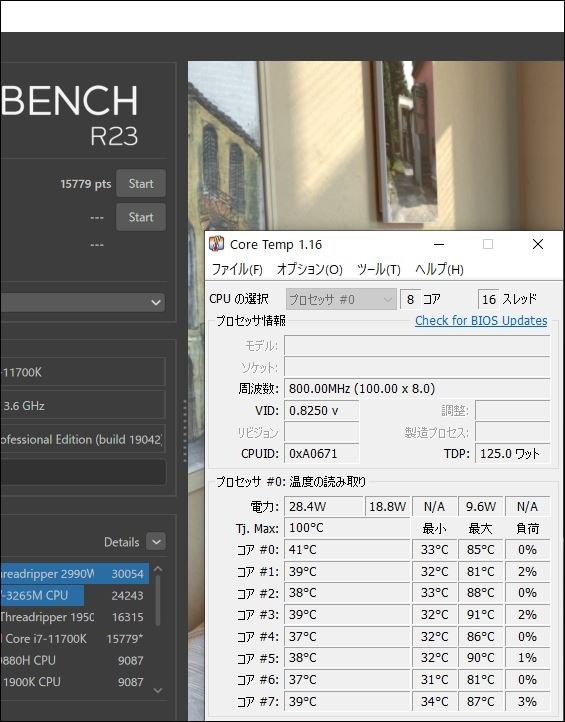Click the dotted panel splitter handle in Cinebench
Image resolution: width=565 pixels, height=722 pixels.
(185, 431)
